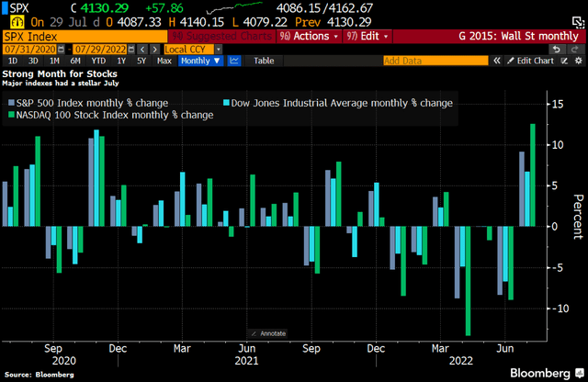
Task: Click the range text 4086.15/4162.67
Action: (324, 8)
